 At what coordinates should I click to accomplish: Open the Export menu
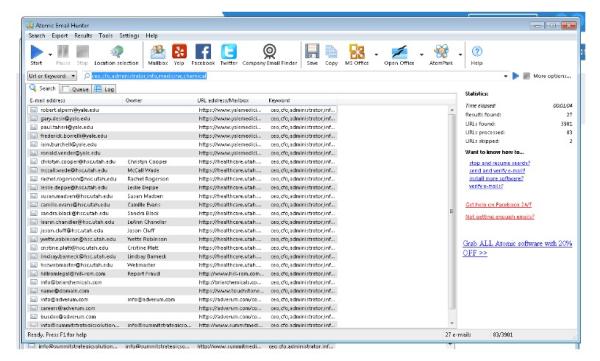60,36
